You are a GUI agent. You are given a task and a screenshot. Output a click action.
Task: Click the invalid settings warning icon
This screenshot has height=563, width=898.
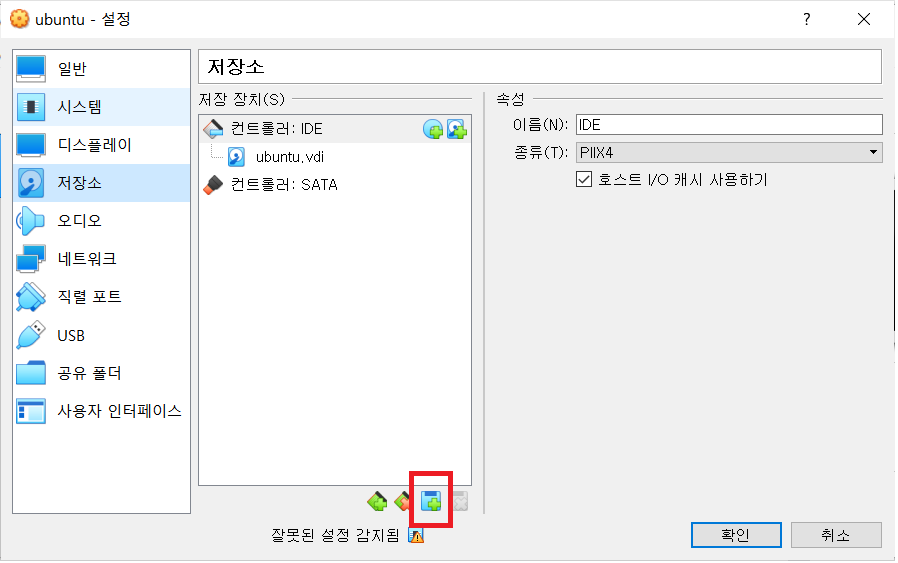[416, 536]
